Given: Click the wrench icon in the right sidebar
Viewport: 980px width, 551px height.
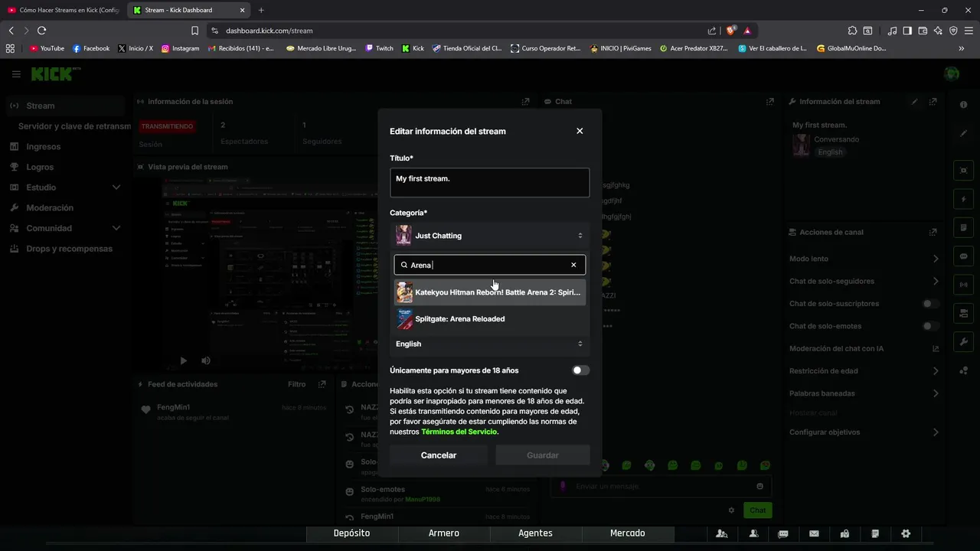Looking at the screenshot, I should click(x=964, y=341).
